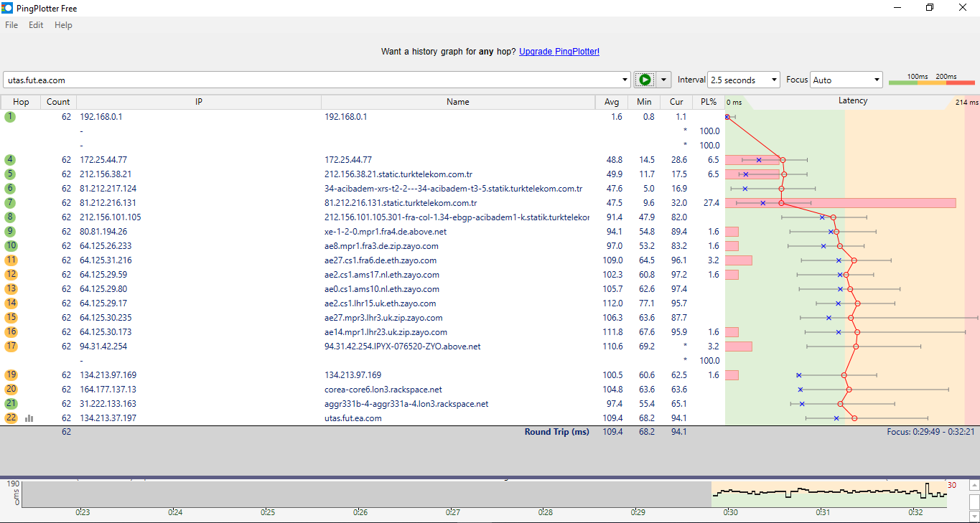Screen dimensions: 980x523
Task: Click the hop 9 circle icon
Action: point(10,231)
